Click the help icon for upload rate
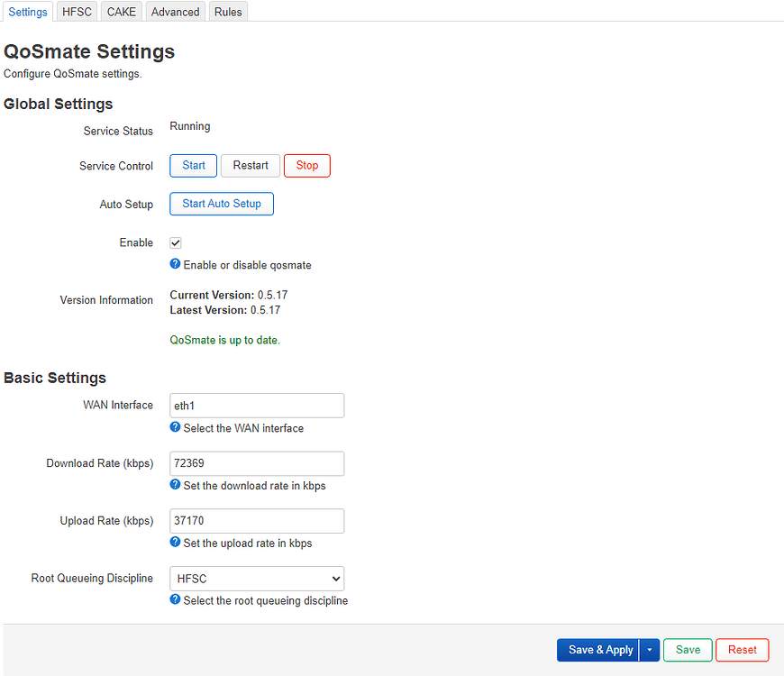The height and width of the screenshot is (676, 784). [174, 543]
